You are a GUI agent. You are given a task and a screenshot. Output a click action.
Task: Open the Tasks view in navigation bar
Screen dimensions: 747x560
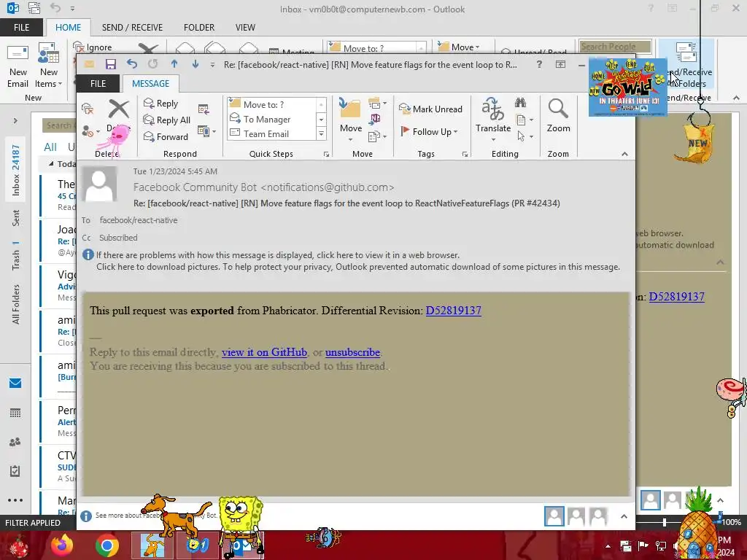click(x=15, y=471)
